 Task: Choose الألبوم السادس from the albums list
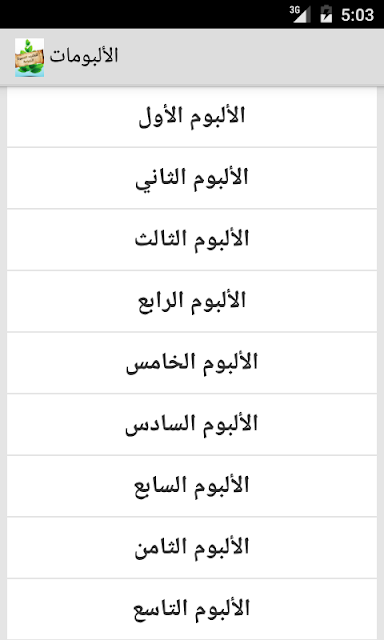[192, 425]
